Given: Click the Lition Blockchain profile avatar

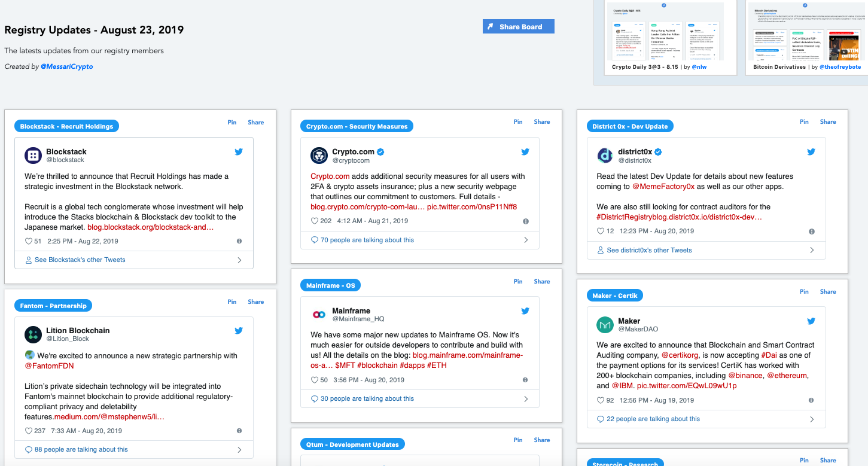Looking at the screenshot, I should (33, 334).
